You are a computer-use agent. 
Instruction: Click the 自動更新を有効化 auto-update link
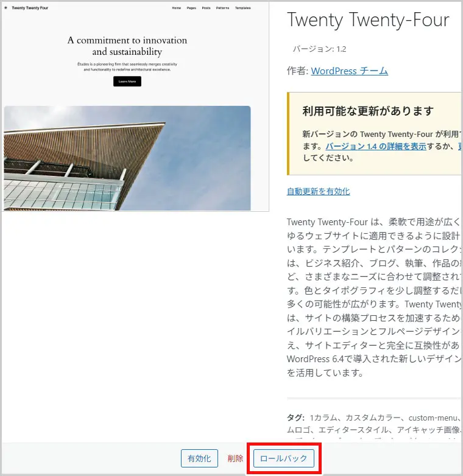[x=319, y=191]
